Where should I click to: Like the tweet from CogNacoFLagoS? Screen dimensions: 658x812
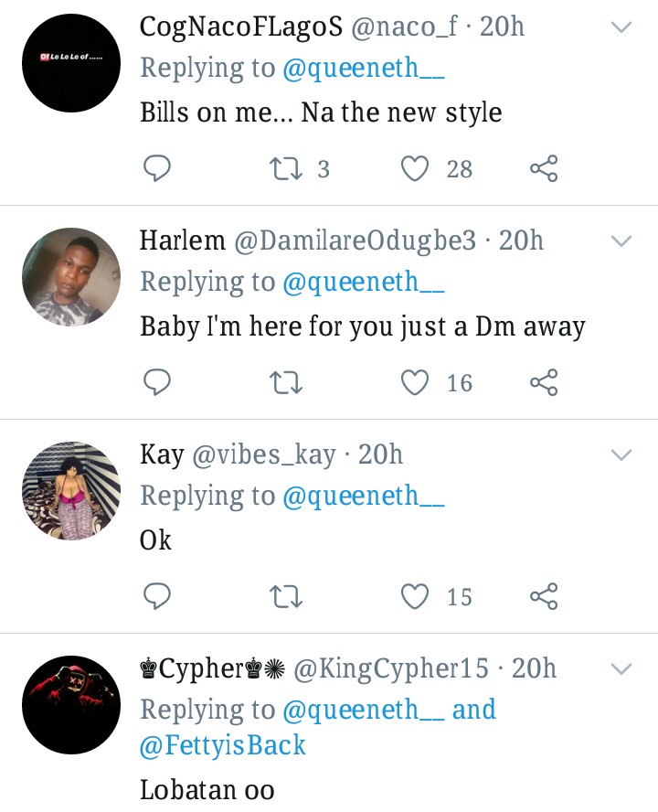click(x=416, y=168)
